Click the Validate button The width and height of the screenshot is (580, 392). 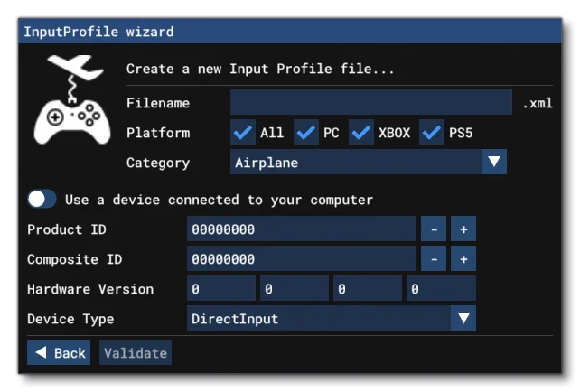tap(135, 352)
